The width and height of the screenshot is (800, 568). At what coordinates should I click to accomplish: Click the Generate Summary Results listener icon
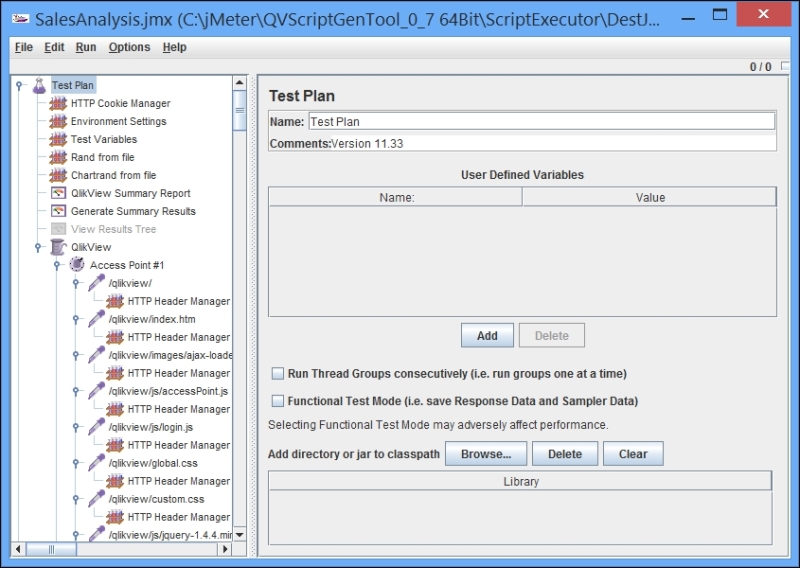[x=58, y=211]
